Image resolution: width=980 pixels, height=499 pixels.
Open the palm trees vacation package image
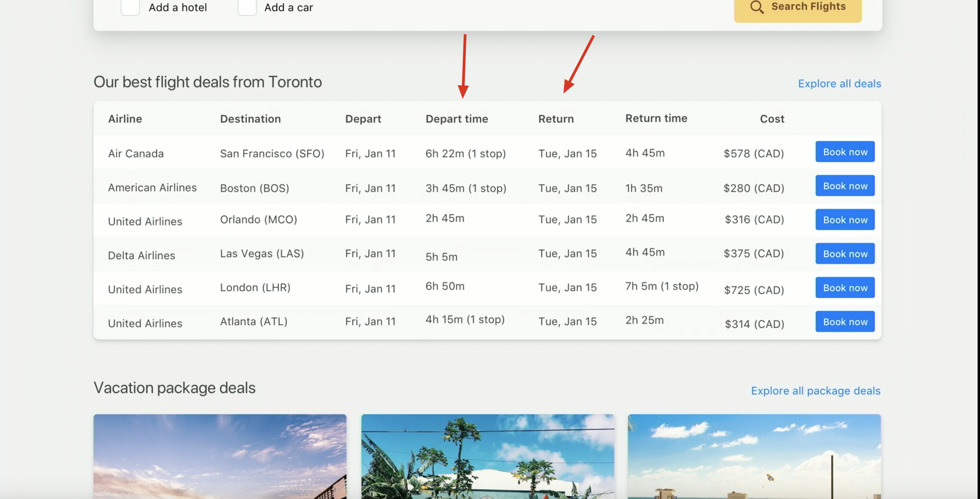pos(487,456)
